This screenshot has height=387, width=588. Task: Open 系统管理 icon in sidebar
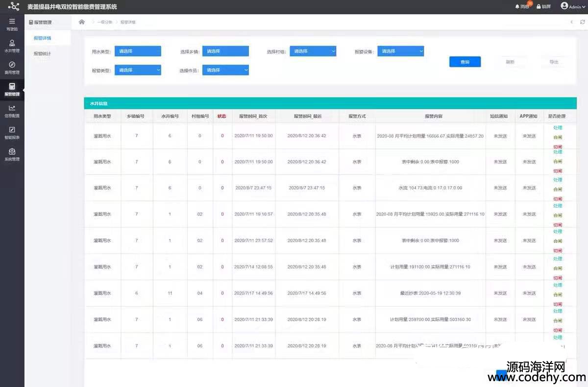coord(12,151)
